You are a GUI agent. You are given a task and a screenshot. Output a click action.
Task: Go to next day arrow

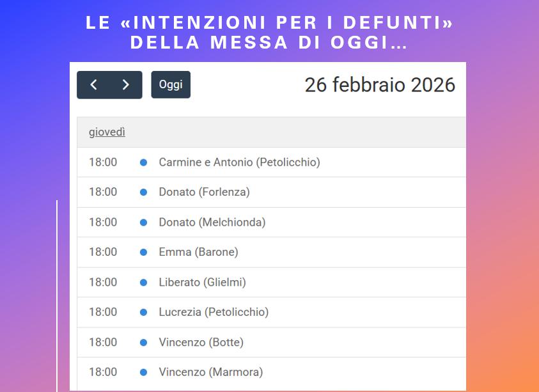point(125,85)
